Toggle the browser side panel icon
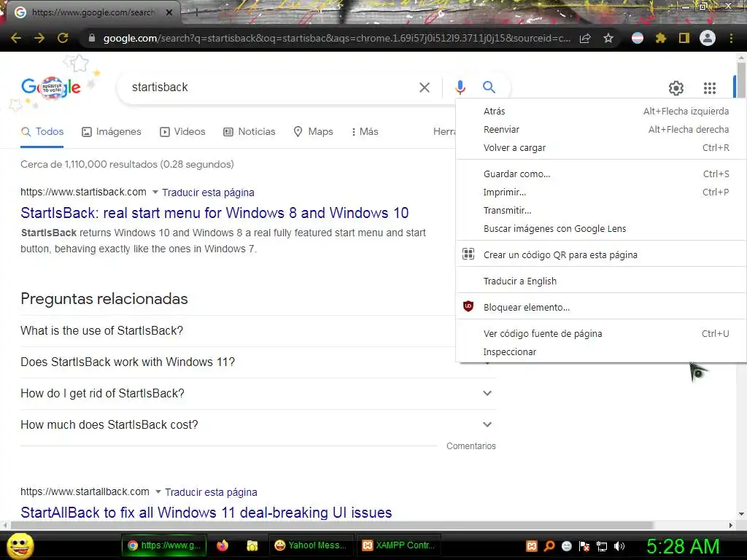Screen dimensions: 747x560 [x=684, y=38]
